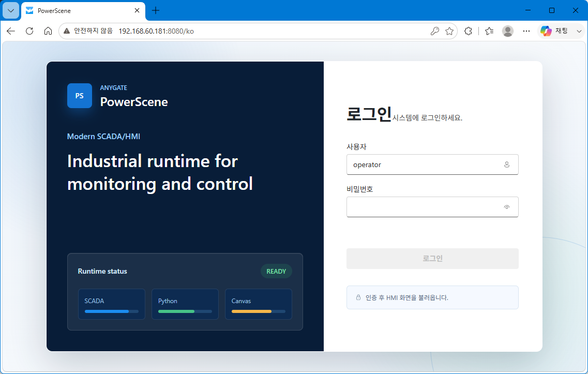Open saved passwords key icon
Viewport: 588px width, 374px height.
point(434,31)
